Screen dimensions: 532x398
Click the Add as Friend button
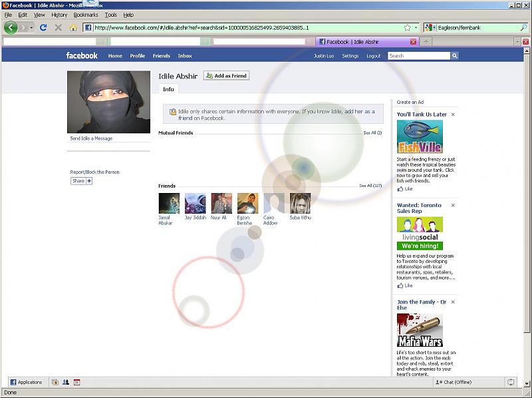226,76
